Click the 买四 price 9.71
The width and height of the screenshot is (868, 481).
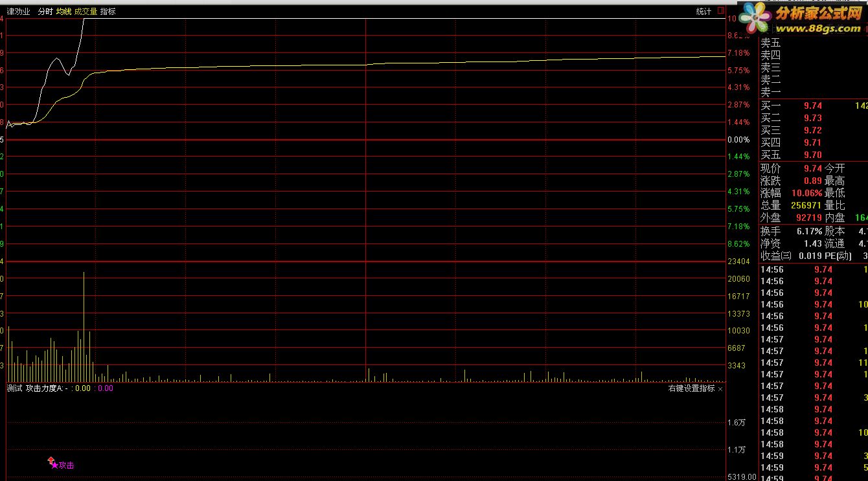coord(813,142)
